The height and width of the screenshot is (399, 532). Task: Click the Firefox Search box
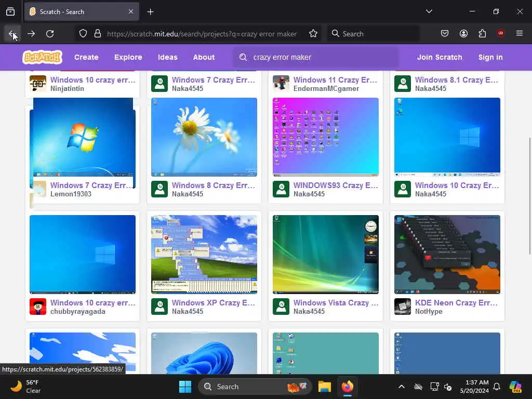[x=373, y=34]
